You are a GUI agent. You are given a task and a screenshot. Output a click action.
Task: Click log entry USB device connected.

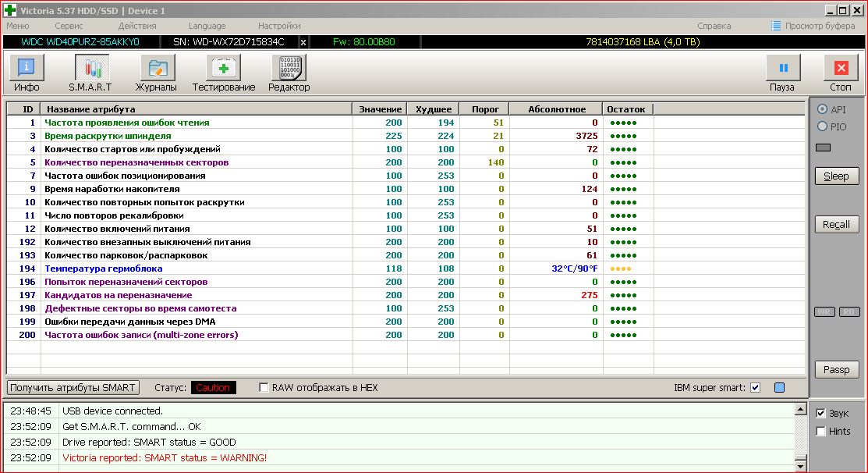pyautogui.click(x=112, y=411)
